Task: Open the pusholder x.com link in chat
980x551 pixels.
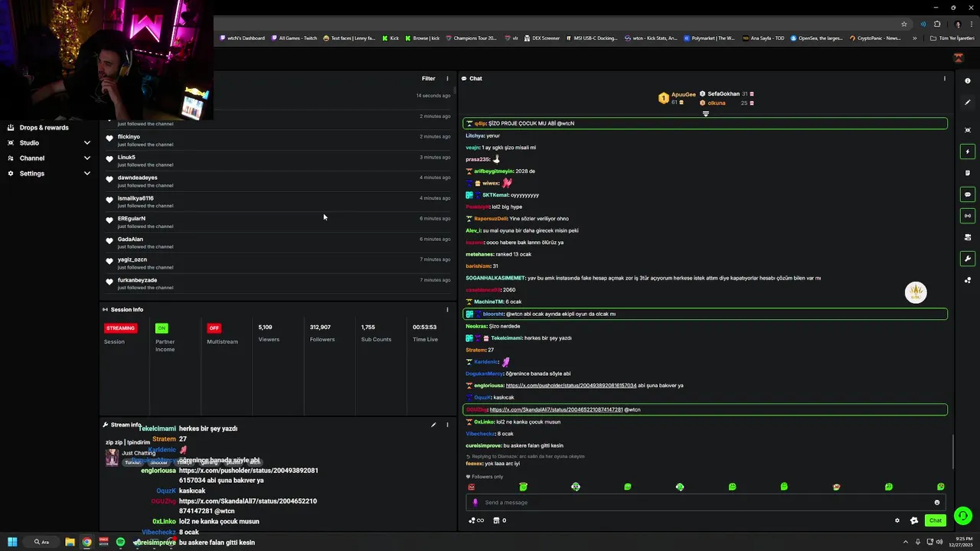Action: pyautogui.click(x=571, y=386)
